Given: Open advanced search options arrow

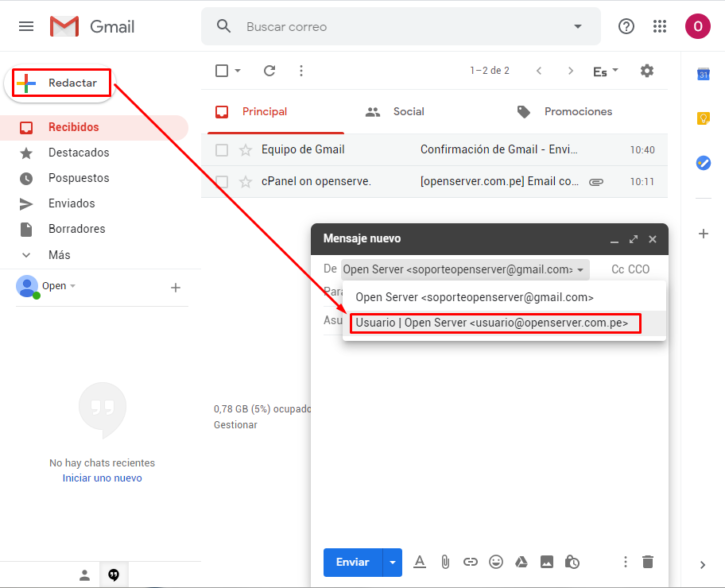Looking at the screenshot, I should 577,26.
